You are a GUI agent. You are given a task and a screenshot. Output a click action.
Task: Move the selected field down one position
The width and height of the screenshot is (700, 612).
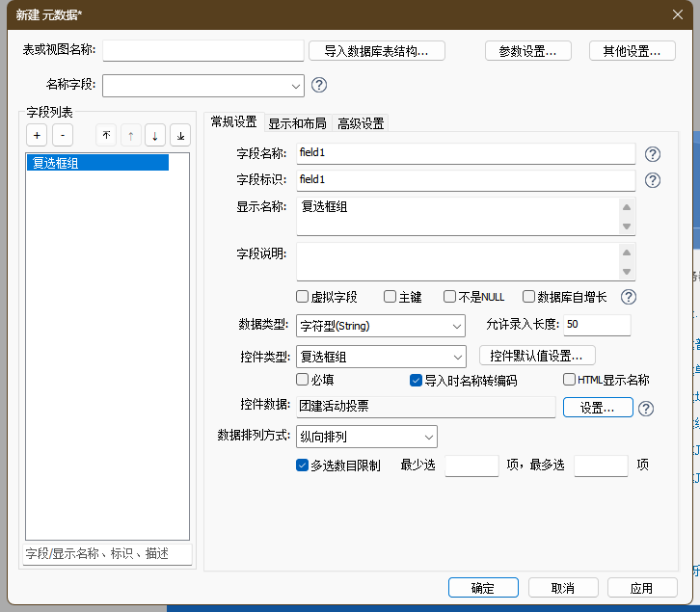[155, 136]
